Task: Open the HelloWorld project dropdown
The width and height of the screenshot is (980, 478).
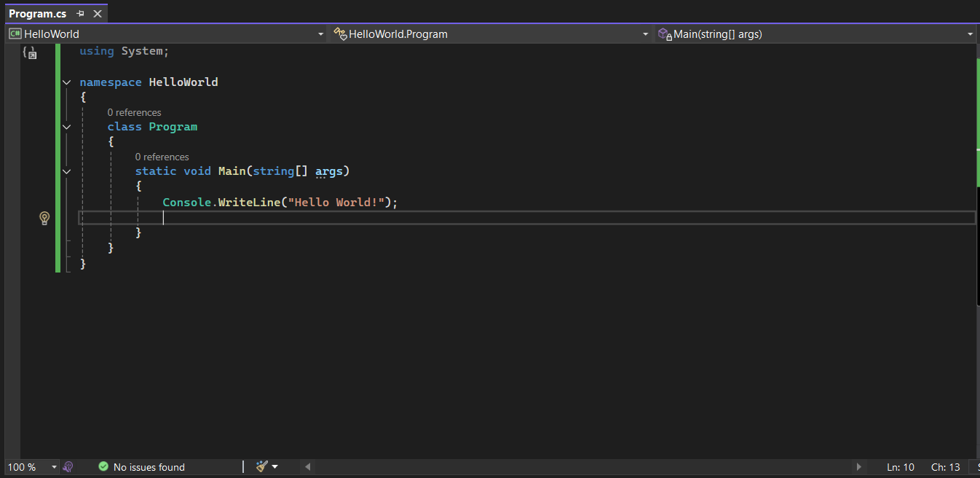Action: (321, 34)
